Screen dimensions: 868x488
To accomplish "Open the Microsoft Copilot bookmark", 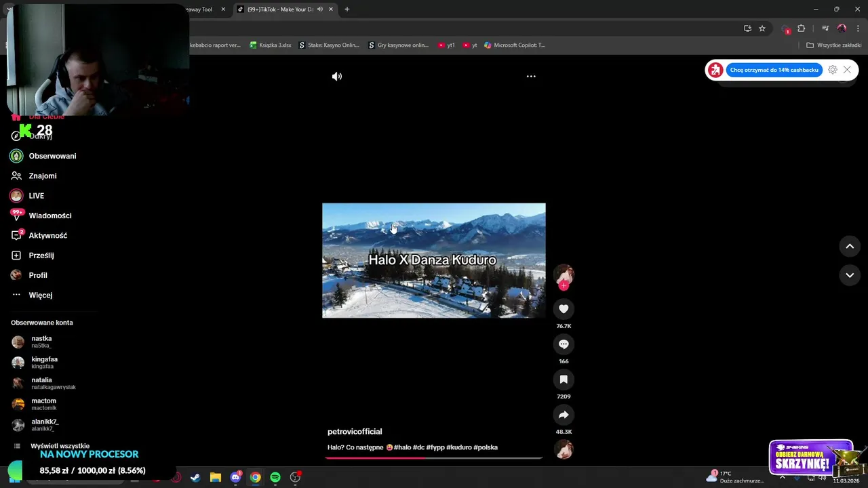I will (x=514, y=45).
